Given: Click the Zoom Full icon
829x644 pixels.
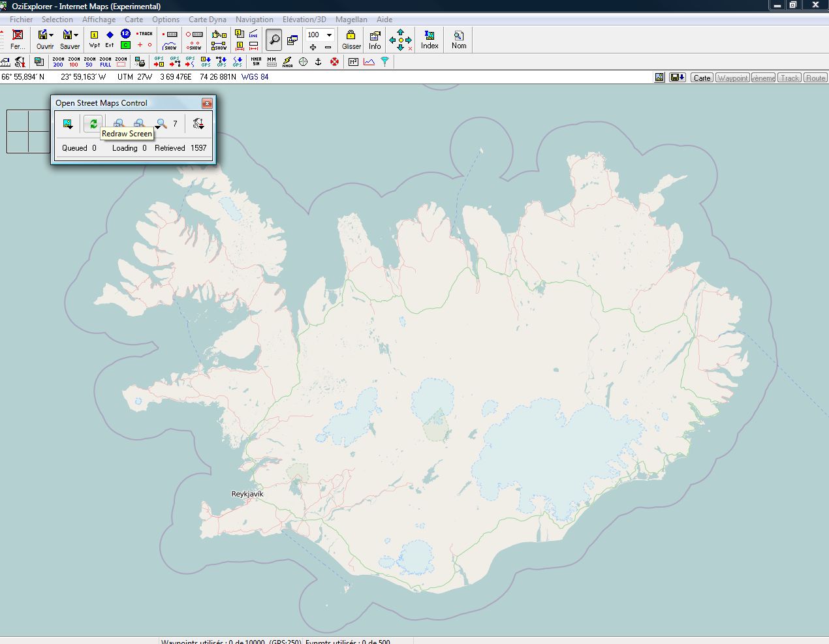Looking at the screenshot, I should tap(105, 62).
